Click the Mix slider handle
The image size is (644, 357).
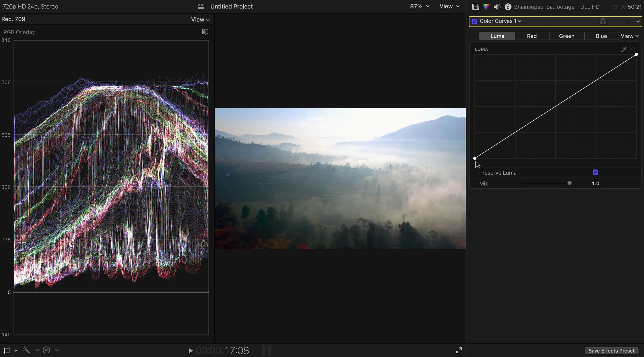click(x=569, y=183)
